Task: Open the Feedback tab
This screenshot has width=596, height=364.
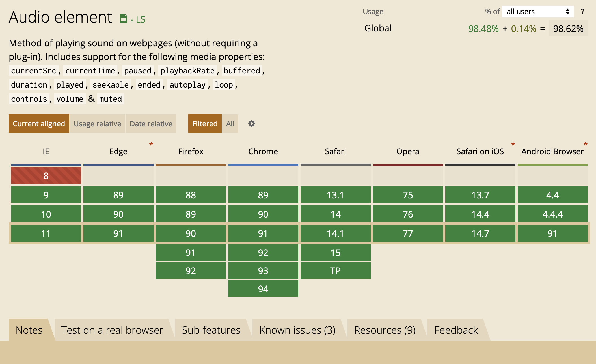Action: (456, 330)
